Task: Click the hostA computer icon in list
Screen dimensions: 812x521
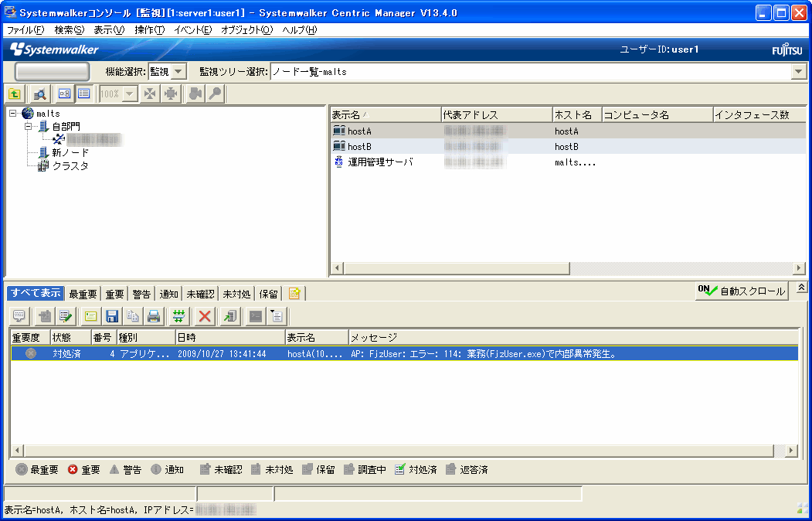Action: [339, 131]
